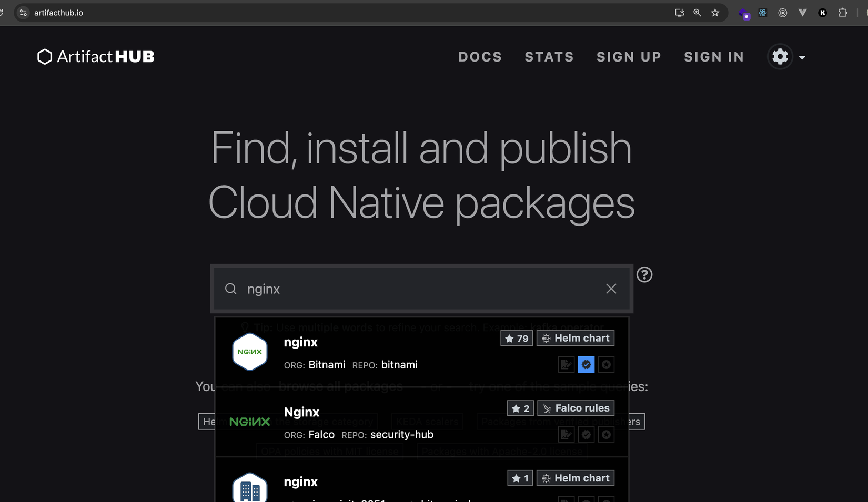868x502 pixels.
Task: Clear the search box text
Action: [x=611, y=289]
